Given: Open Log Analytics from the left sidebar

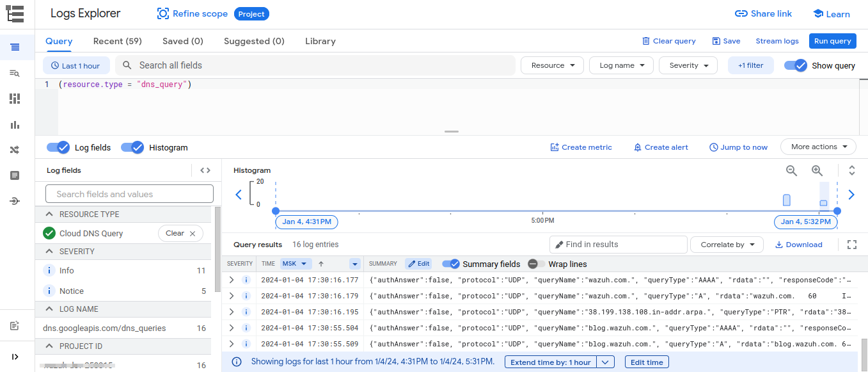Looking at the screenshot, I should [15, 73].
